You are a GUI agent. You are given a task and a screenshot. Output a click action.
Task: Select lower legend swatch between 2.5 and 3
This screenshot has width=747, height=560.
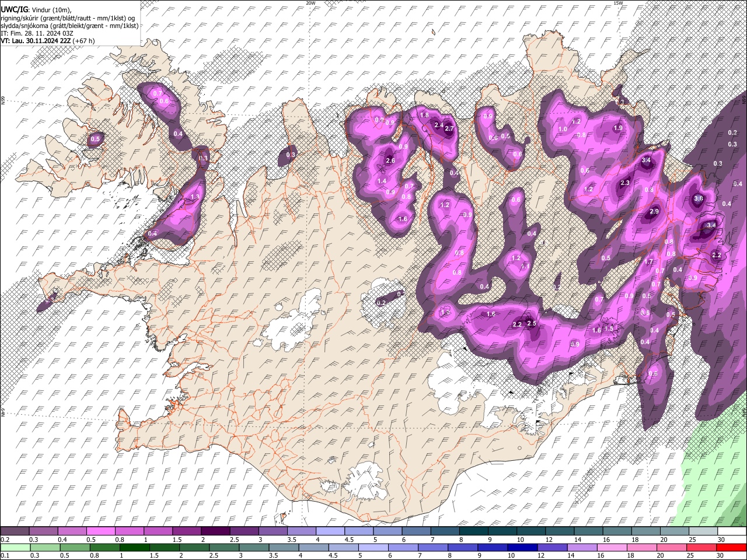[224, 547]
